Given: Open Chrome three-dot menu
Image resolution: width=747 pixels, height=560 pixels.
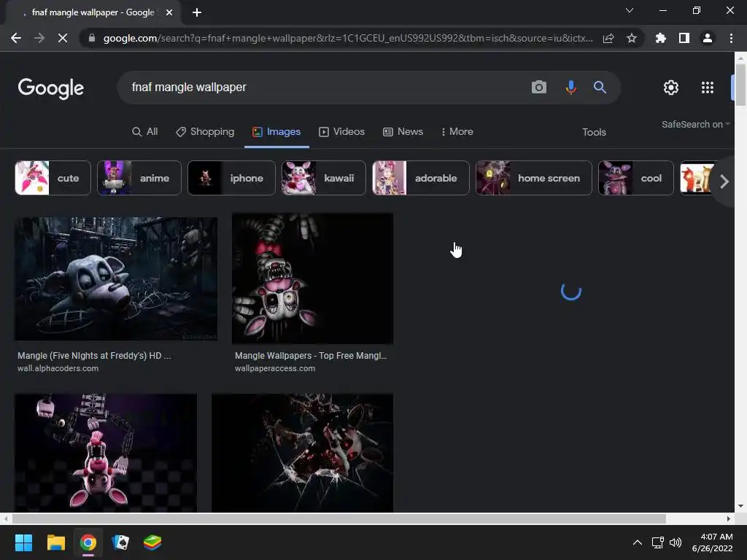Looking at the screenshot, I should pyautogui.click(x=731, y=38).
